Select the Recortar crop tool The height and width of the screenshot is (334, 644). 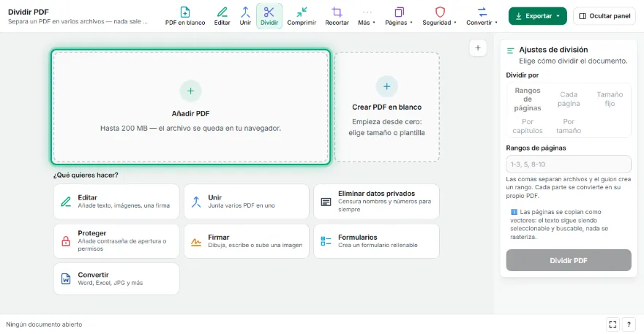(337, 16)
